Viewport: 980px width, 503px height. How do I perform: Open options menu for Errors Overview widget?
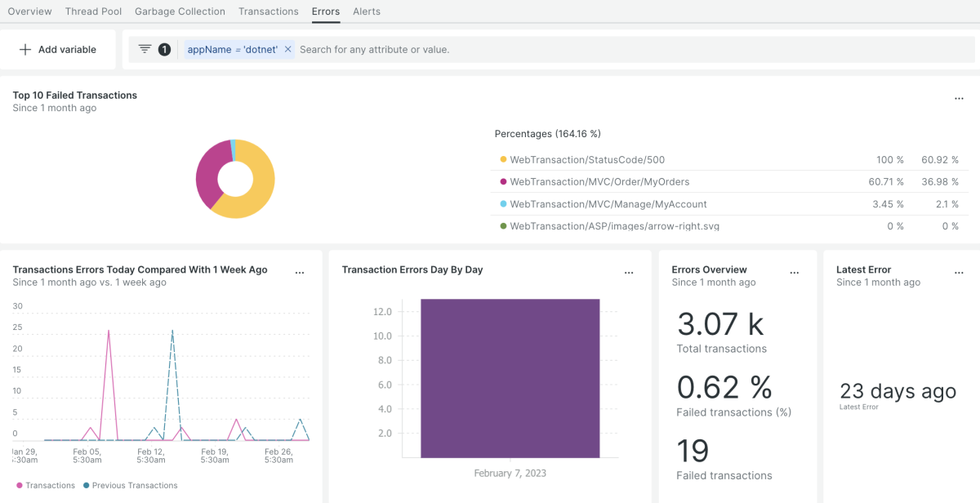[795, 273]
